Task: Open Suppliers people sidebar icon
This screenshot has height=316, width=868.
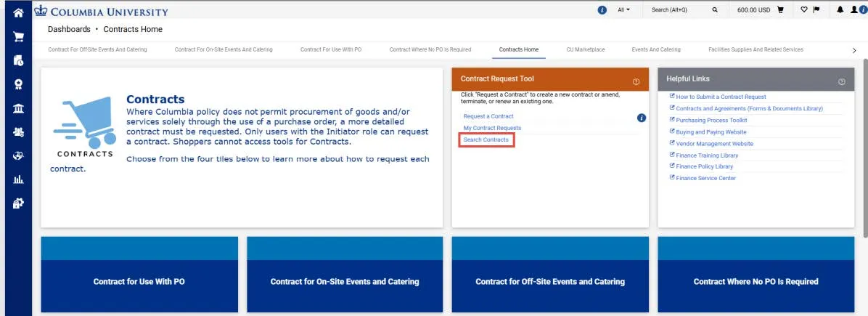Action: 18,132
